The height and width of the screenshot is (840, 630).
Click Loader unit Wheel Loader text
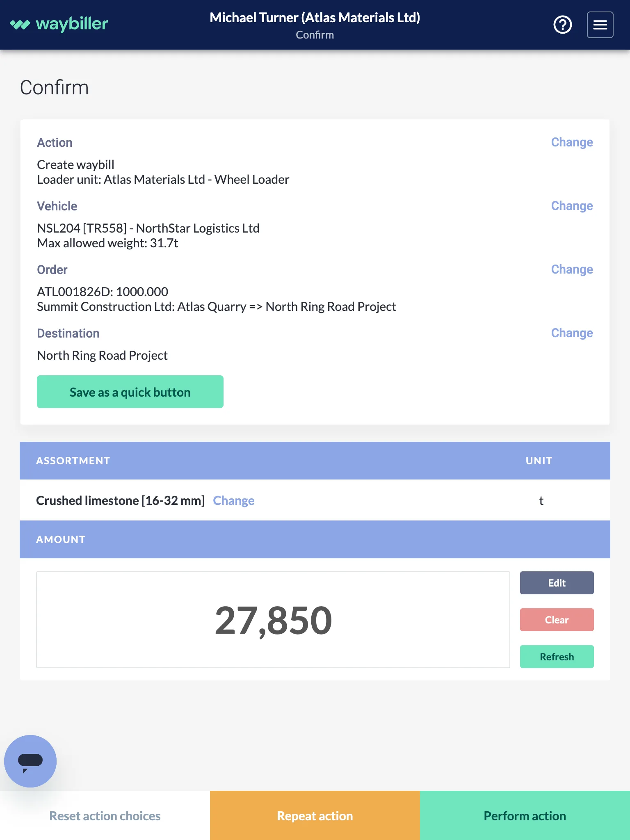click(163, 179)
